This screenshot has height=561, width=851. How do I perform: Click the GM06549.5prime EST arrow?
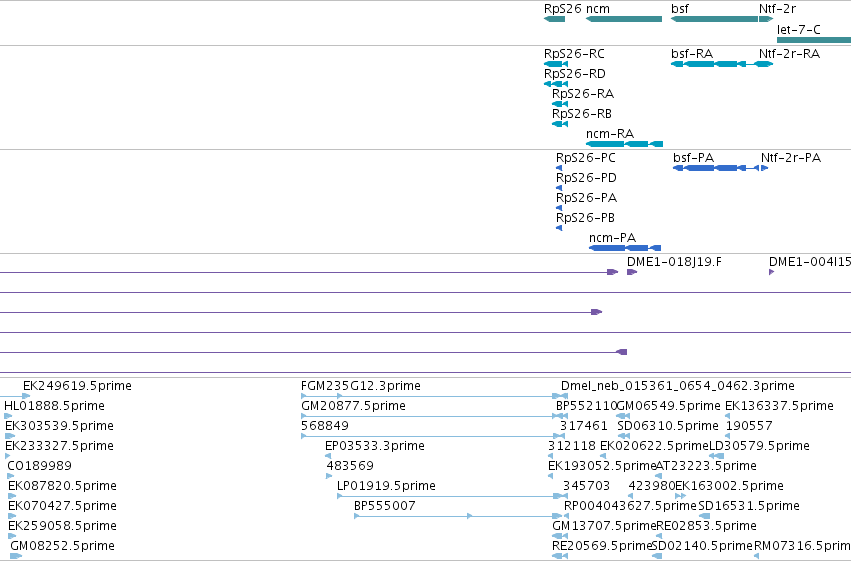coord(623,416)
